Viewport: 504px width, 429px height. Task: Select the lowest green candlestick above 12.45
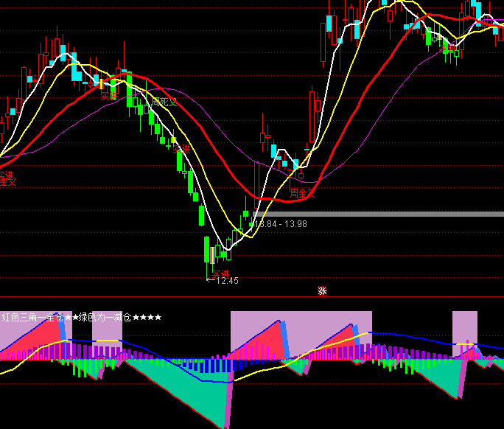pos(208,251)
